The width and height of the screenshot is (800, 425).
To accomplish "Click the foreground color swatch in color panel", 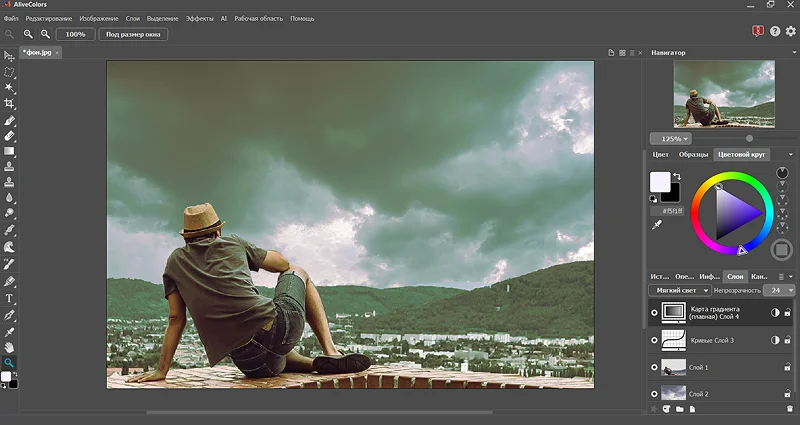I will [660, 182].
